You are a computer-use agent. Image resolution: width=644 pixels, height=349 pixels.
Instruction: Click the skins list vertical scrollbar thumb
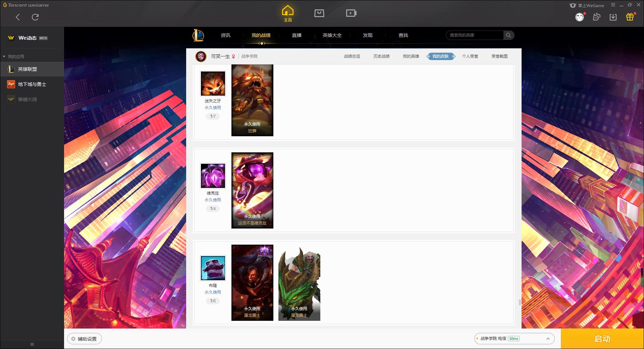coord(520,302)
